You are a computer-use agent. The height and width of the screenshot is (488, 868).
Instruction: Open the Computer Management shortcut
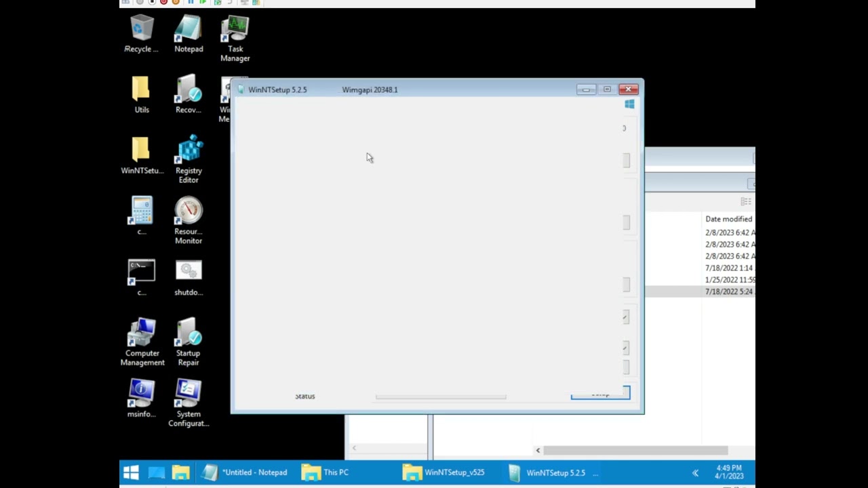pos(142,342)
